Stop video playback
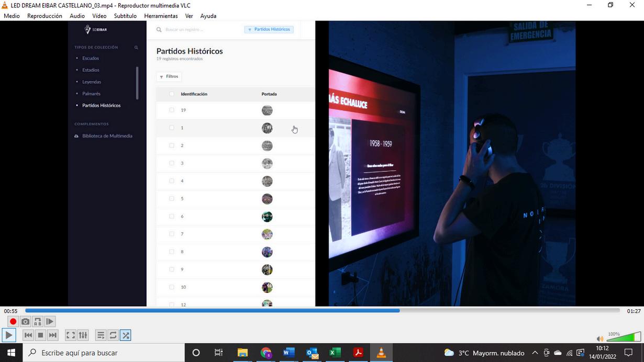644x362 pixels. pyautogui.click(x=40, y=335)
